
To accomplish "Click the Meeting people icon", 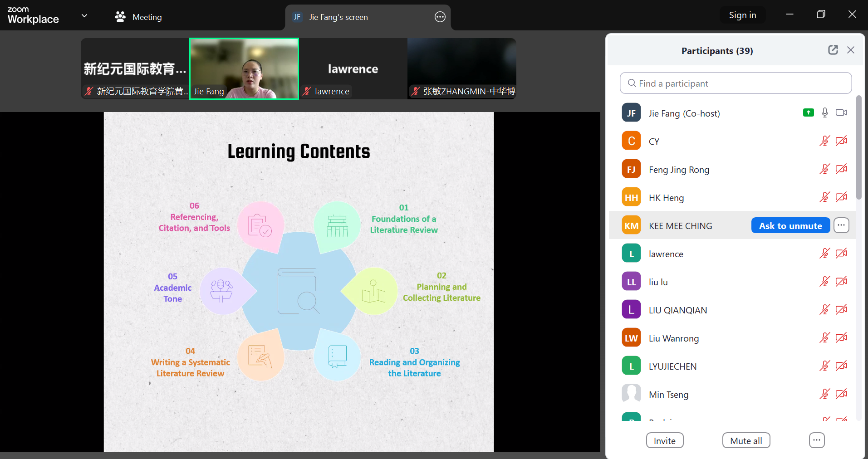I will click(x=120, y=17).
